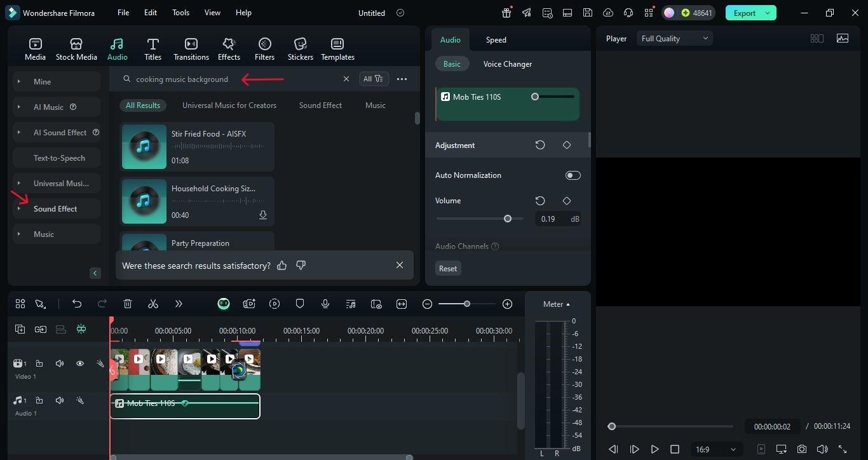Open the Filters panel
This screenshot has height=460, width=868.
[x=264, y=49]
